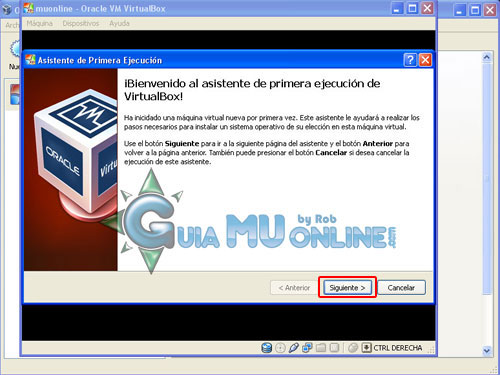The width and height of the screenshot is (500, 375).
Task: Open the Dispositivos menu
Action: coord(81,23)
